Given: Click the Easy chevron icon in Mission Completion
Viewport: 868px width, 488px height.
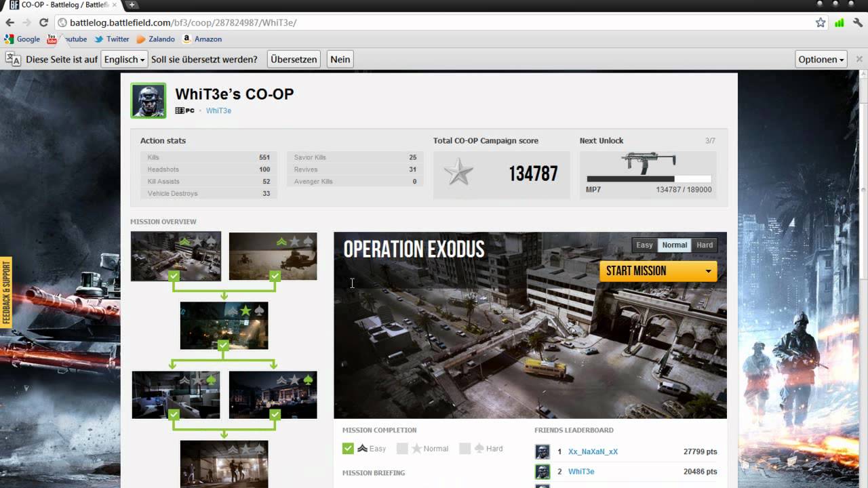Looking at the screenshot, I should (362, 448).
